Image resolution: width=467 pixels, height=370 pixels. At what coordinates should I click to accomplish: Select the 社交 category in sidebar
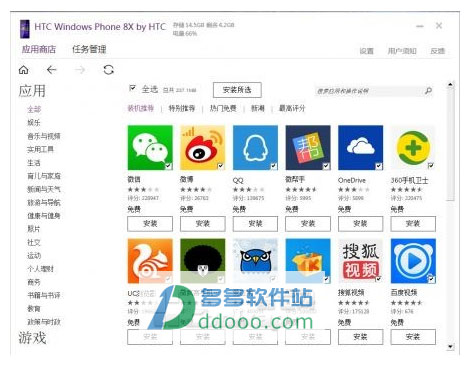click(34, 242)
